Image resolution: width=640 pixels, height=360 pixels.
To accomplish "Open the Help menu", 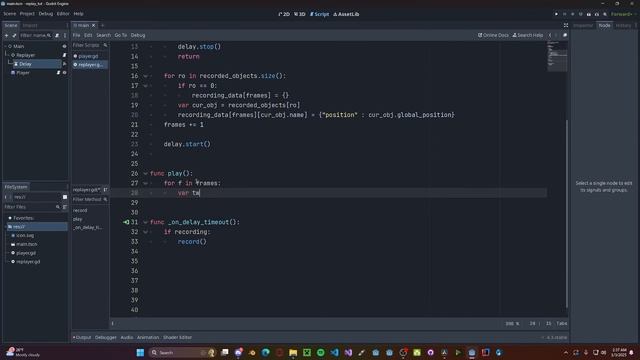I will point(78,14).
